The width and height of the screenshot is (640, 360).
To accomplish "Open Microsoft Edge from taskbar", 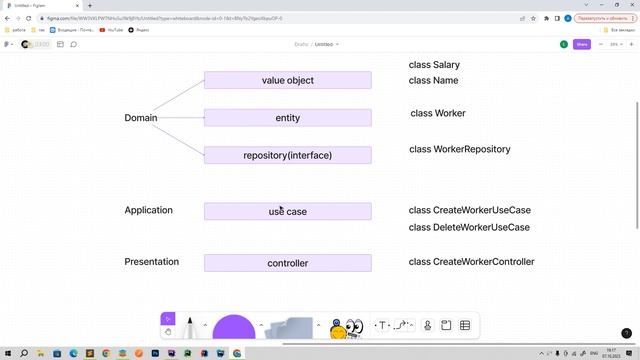I will (73, 353).
